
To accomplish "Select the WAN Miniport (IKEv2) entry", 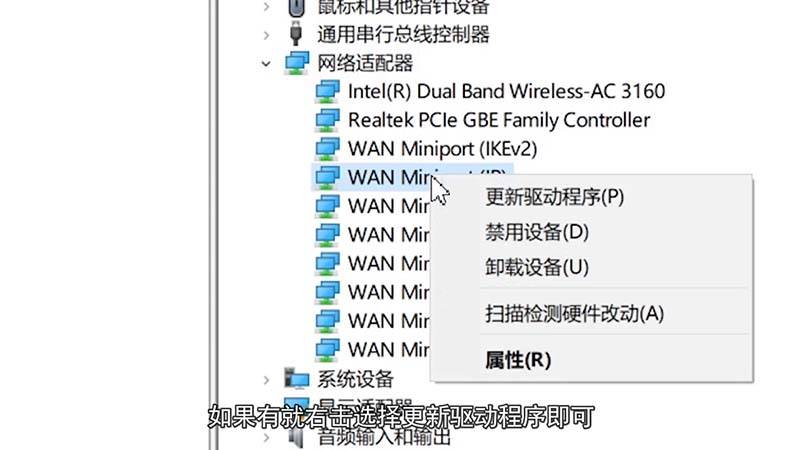I will pos(442,149).
